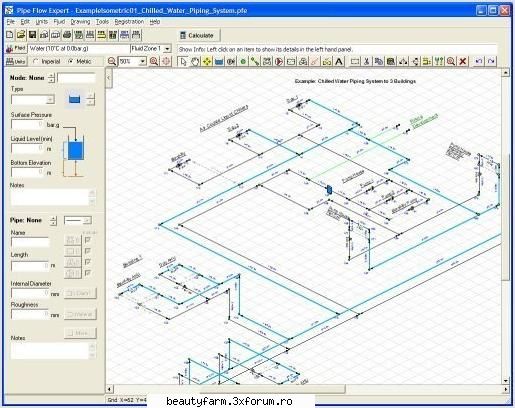Zoom out with the minus magnifier icon
This screenshot has width=515, height=408.
point(112,61)
